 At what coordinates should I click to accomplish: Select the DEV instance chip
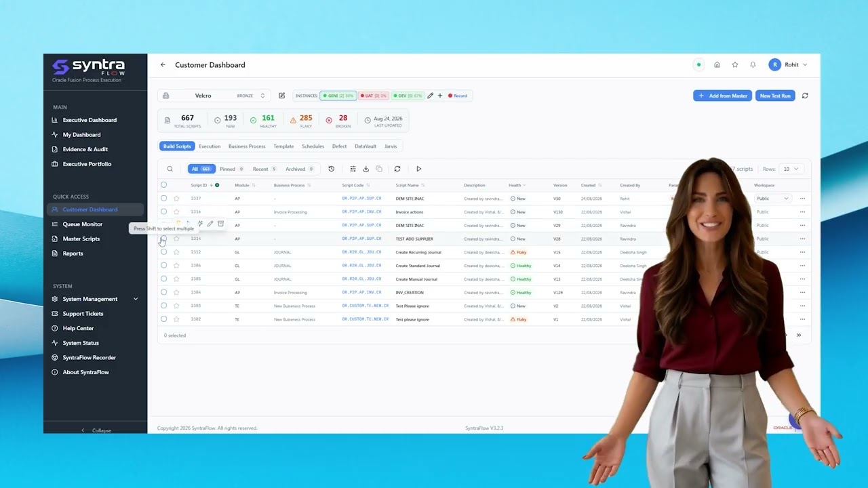click(x=408, y=96)
